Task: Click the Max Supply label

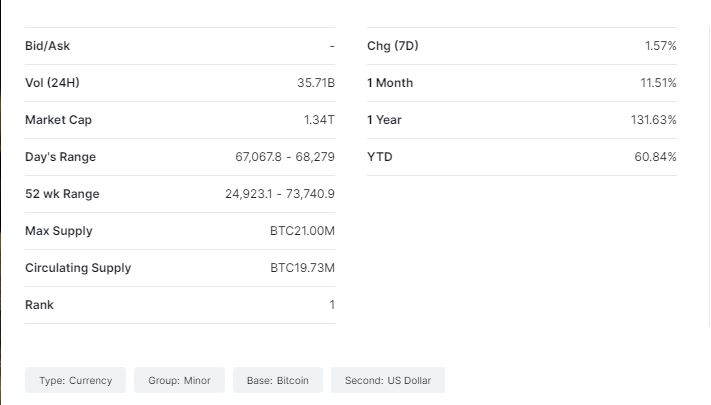Action: tap(58, 231)
